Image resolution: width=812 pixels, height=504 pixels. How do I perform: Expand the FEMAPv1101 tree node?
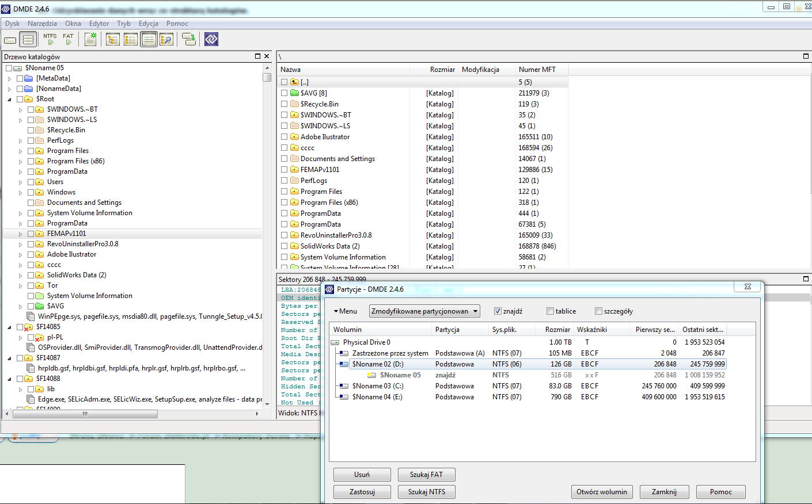[x=20, y=234]
